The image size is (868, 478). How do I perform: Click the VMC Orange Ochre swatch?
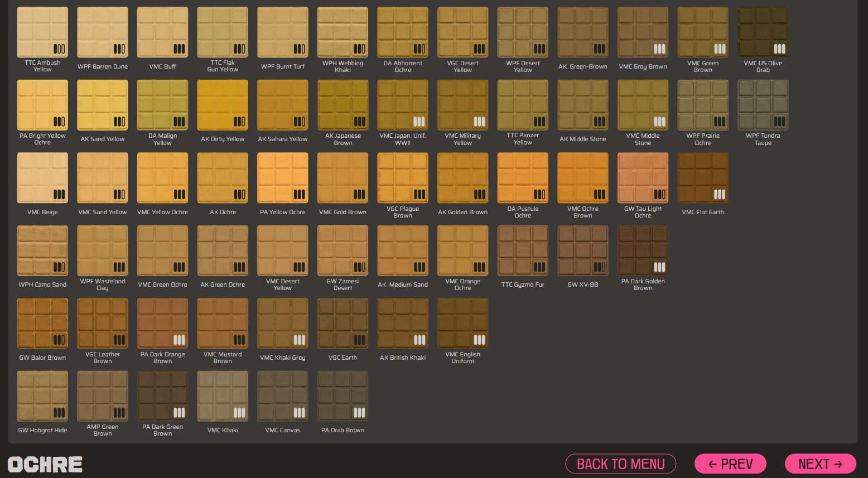[x=463, y=251]
